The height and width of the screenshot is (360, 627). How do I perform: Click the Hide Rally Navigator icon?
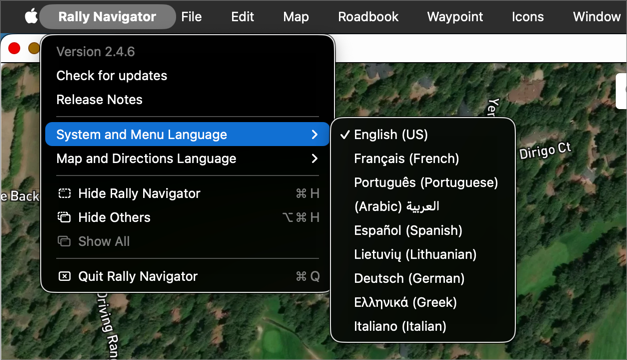point(64,194)
